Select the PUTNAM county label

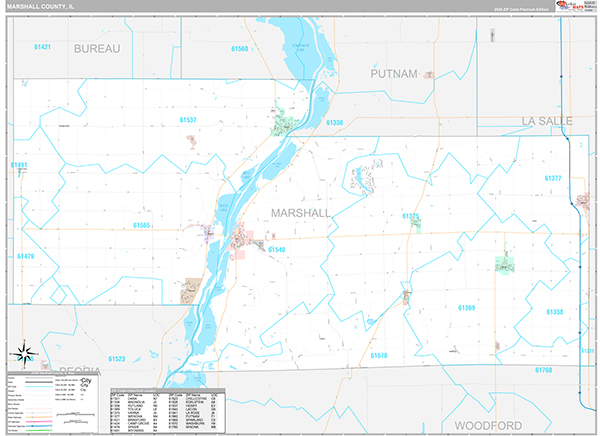tap(394, 74)
